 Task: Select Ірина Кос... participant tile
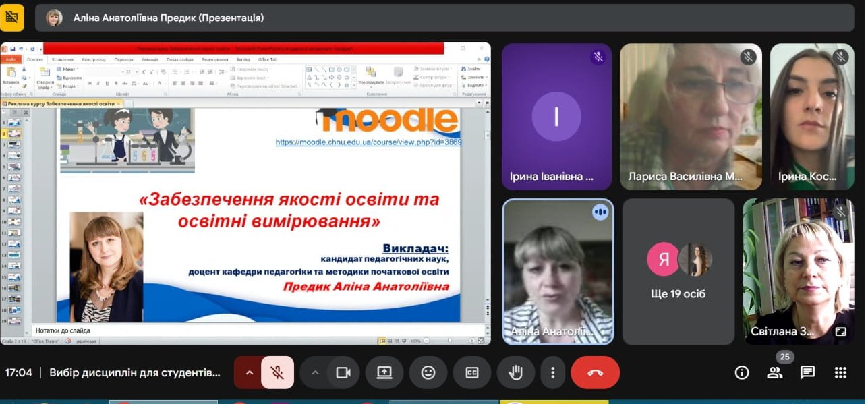click(x=812, y=117)
